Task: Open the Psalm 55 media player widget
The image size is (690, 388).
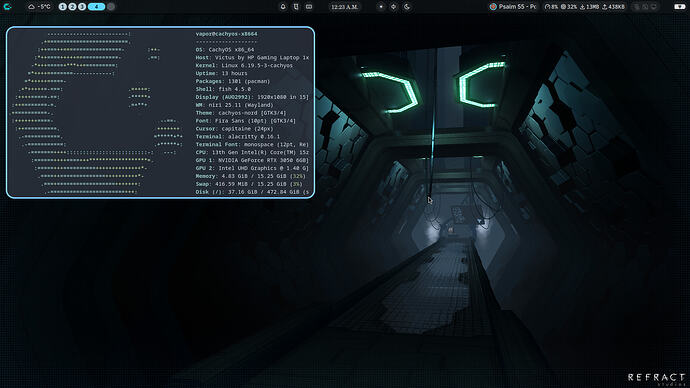Action: click(513, 7)
